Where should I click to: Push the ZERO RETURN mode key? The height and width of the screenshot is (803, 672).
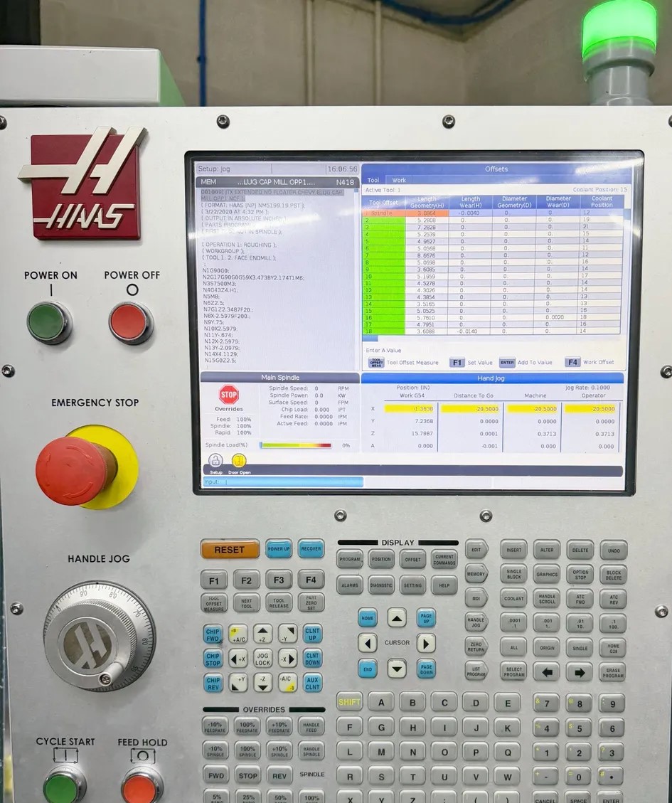point(476,647)
